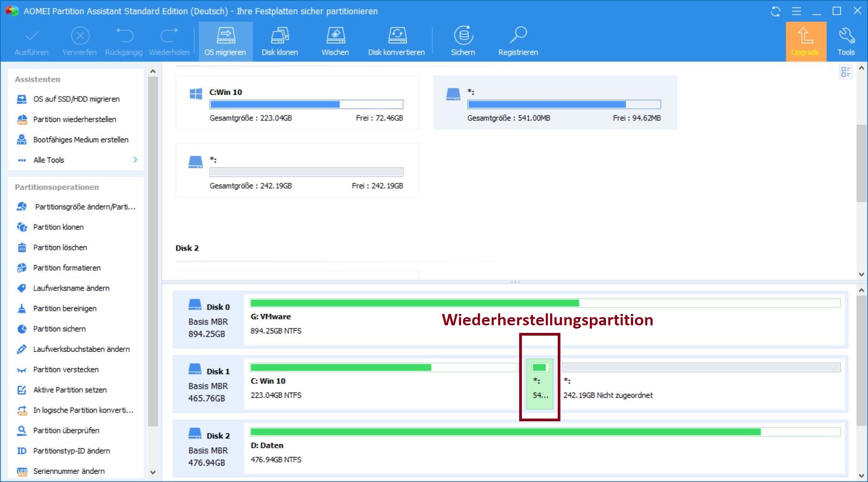Viewport: 868px width, 482px height.
Task: Select the Disk 0 header block
Action: tap(209, 320)
